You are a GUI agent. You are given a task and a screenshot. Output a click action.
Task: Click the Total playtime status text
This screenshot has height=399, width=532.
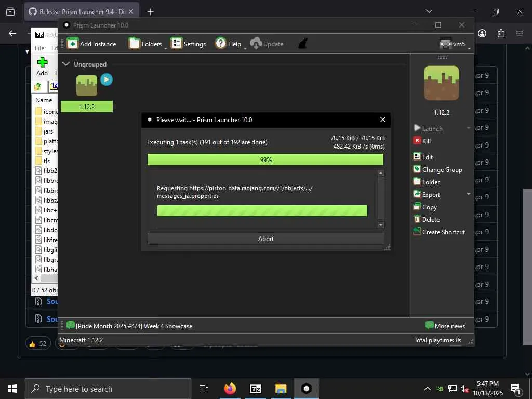click(x=437, y=340)
